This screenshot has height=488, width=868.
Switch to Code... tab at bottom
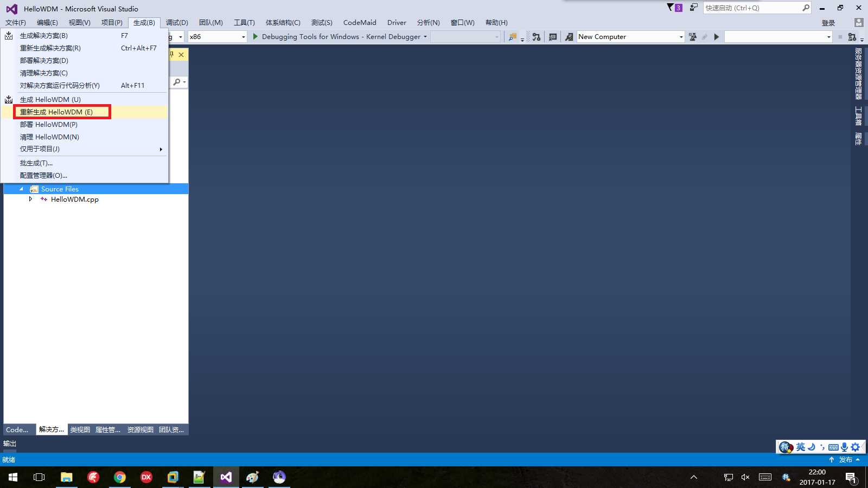coord(17,429)
